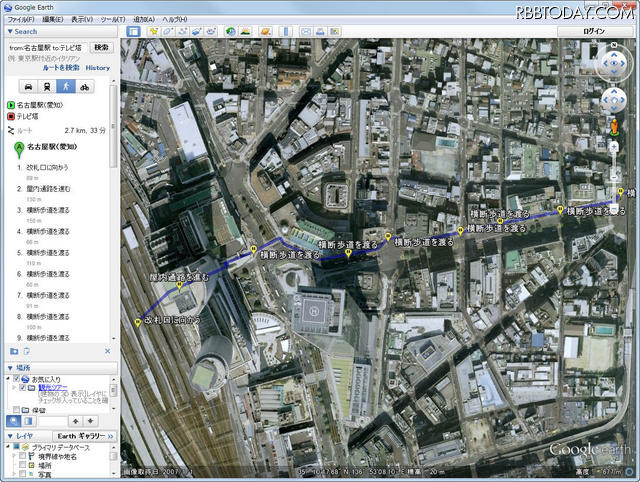640x482 pixels.
Task: Toggle the 境界線や地名 layer checkbox
Action: pyautogui.click(x=22, y=456)
